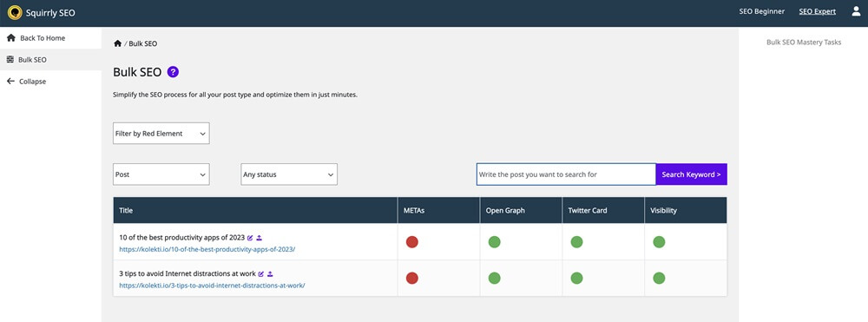Click upload icon for Internet distractions post

271,274
